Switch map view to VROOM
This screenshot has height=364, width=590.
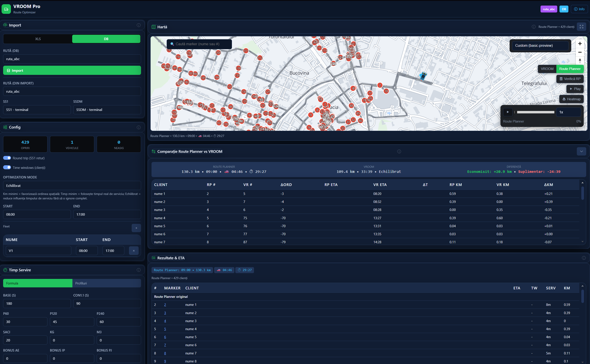tap(547, 69)
